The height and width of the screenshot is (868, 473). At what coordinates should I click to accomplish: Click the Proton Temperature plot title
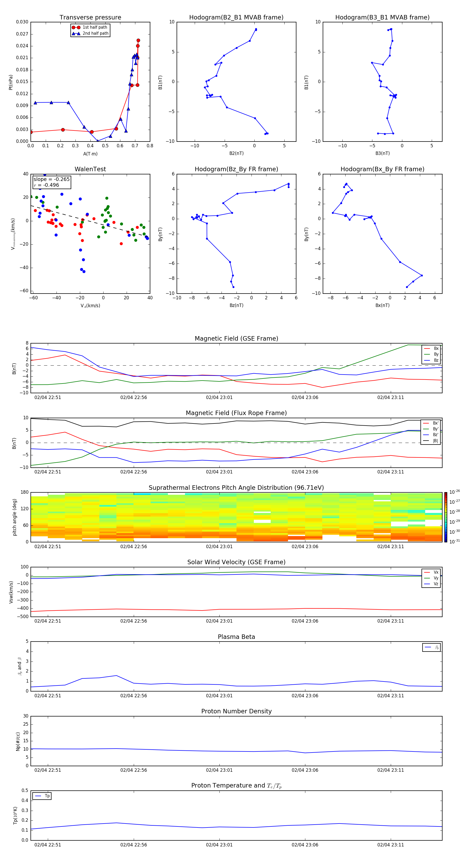click(x=236, y=786)
